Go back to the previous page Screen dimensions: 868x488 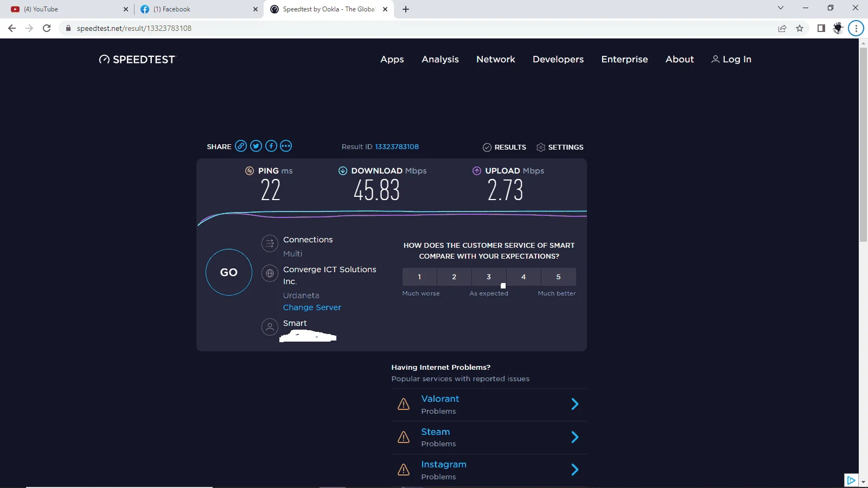pyautogui.click(x=12, y=28)
